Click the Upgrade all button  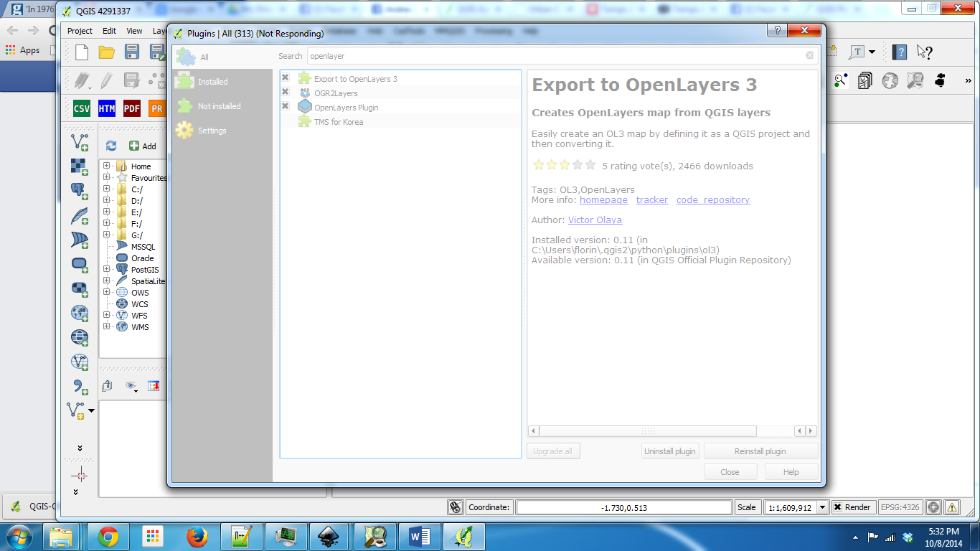(x=553, y=451)
